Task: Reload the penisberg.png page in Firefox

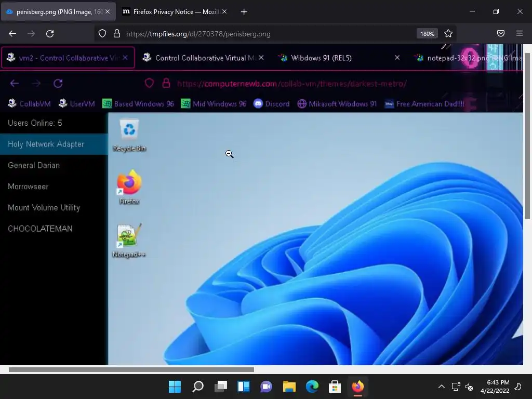Action: pos(50,34)
